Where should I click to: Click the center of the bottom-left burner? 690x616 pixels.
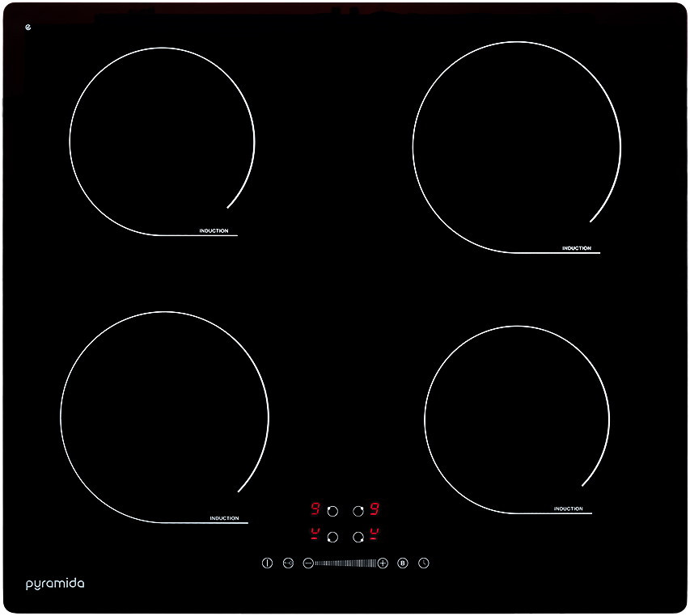coord(164,417)
